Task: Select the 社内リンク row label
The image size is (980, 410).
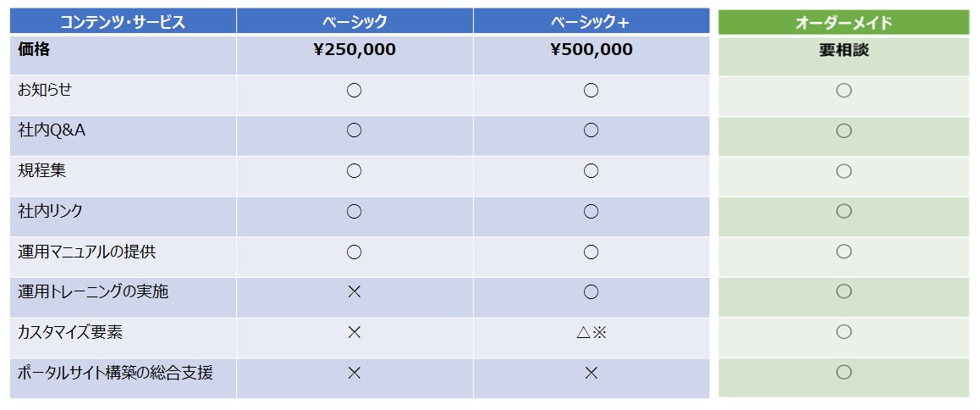Action: 51,211
